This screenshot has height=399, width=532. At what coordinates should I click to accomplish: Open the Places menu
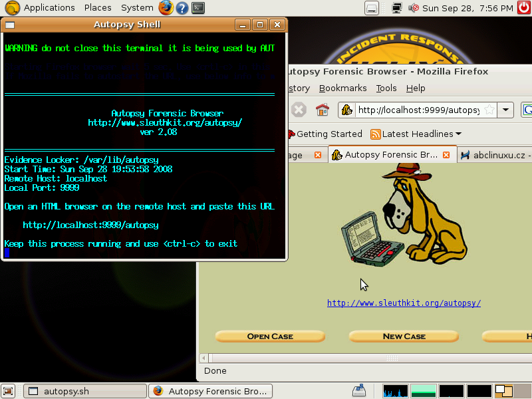(x=98, y=7)
